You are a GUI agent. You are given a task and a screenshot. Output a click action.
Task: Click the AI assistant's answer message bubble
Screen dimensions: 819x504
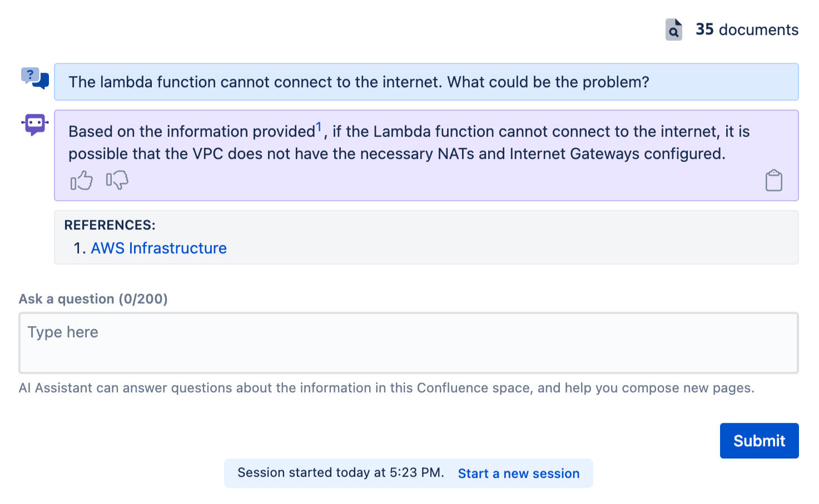coord(409,143)
